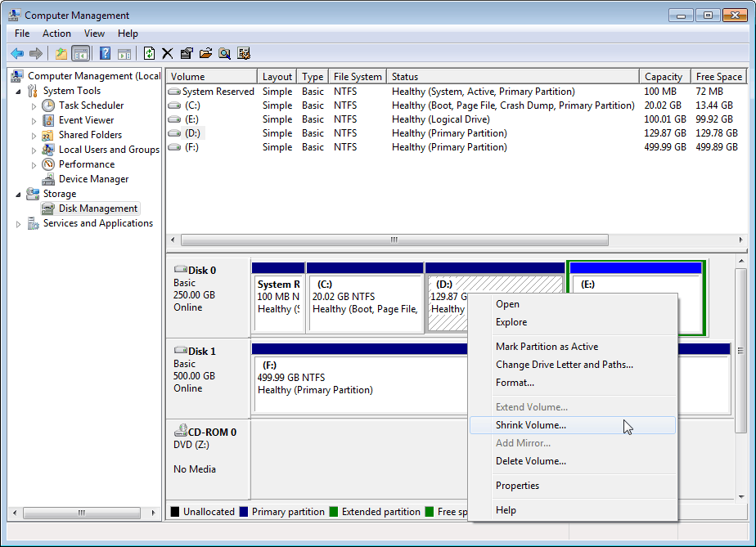Image resolution: width=756 pixels, height=547 pixels.
Task: Expand Services and Applications in the sidebar
Action: 17,222
